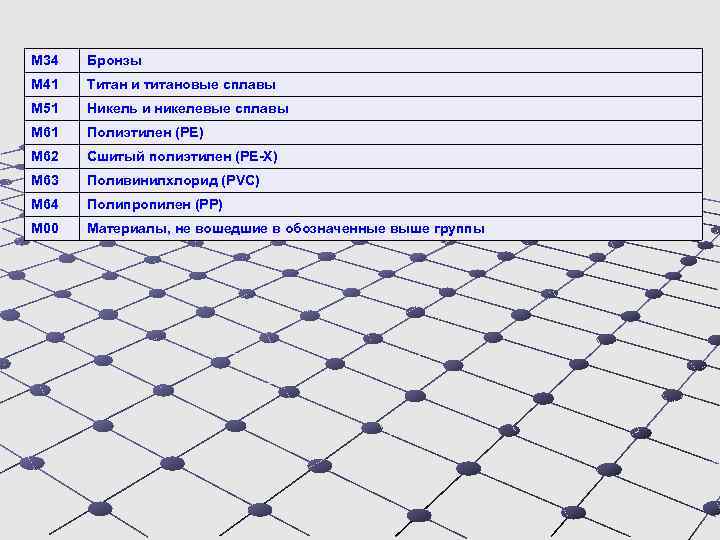Click the text "Бронзы"
This screenshot has width=720, height=540.
click(x=114, y=61)
